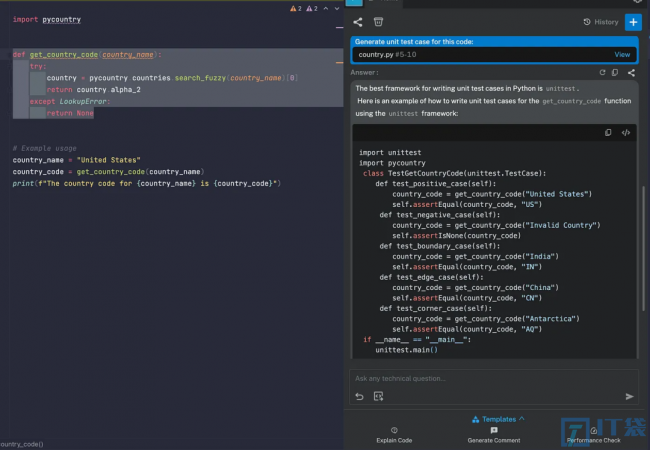Click 'return None' line in editor

point(70,113)
